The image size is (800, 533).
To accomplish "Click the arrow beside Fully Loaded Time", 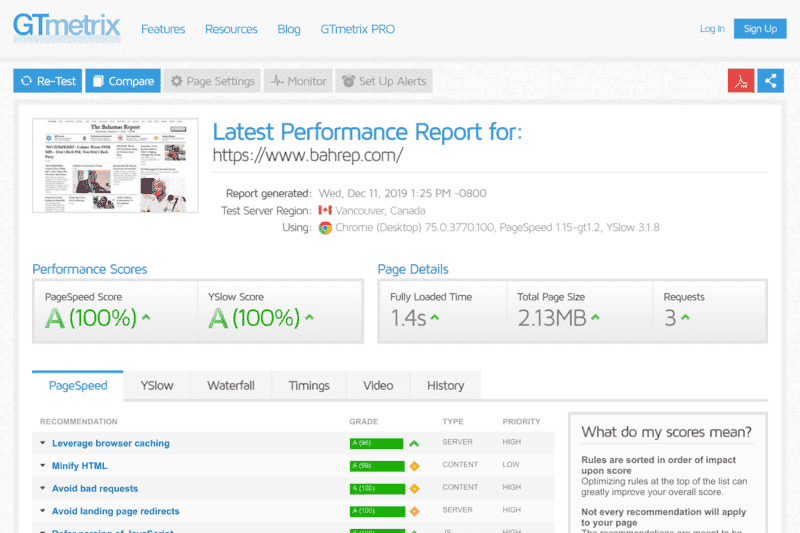I will point(435,317).
